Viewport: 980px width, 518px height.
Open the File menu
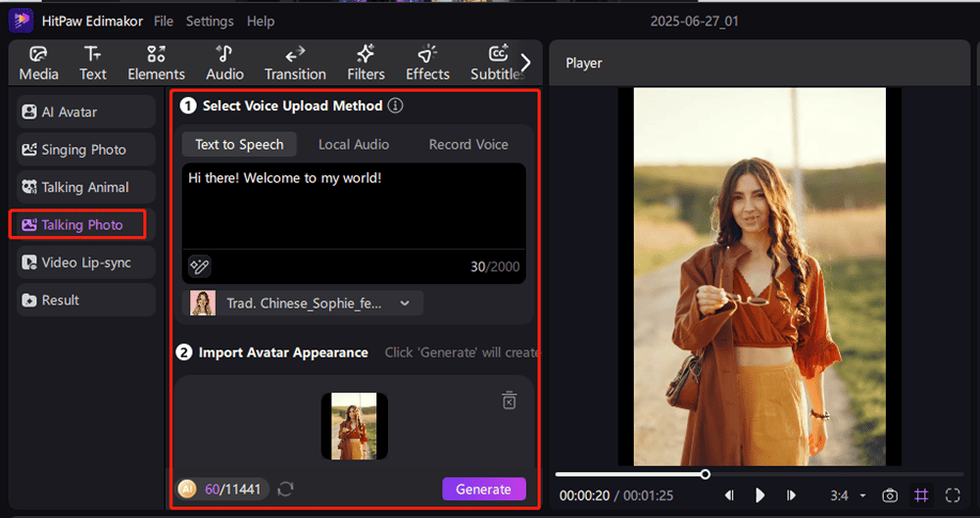[163, 22]
